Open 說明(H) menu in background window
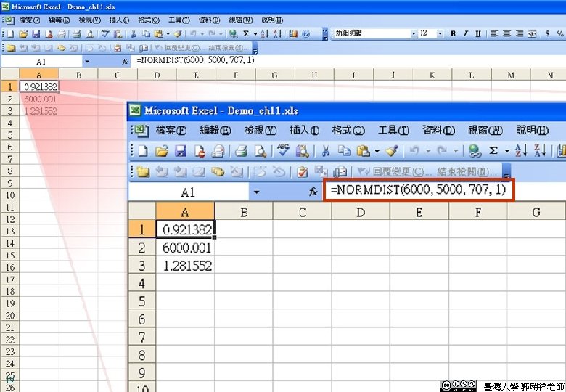This screenshot has height=392, width=566. 272,20
